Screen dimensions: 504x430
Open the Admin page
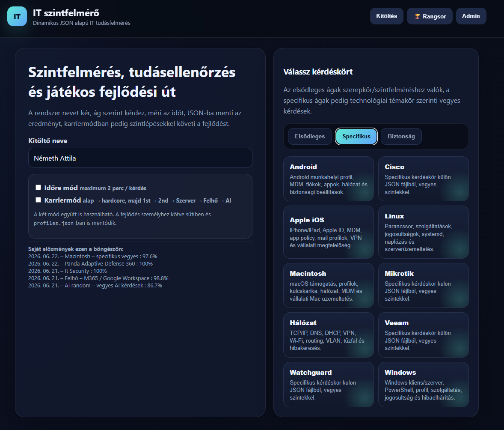(471, 16)
